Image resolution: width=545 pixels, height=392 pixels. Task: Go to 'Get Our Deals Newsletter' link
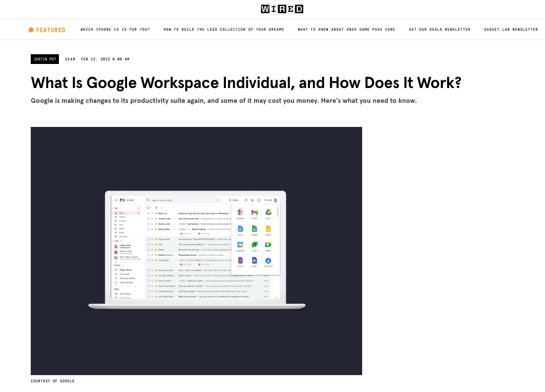pos(439,30)
